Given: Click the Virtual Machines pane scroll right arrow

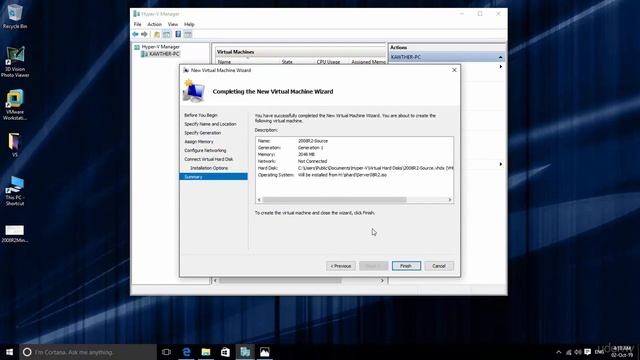Looking at the screenshot, I should [x=382, y=281].
